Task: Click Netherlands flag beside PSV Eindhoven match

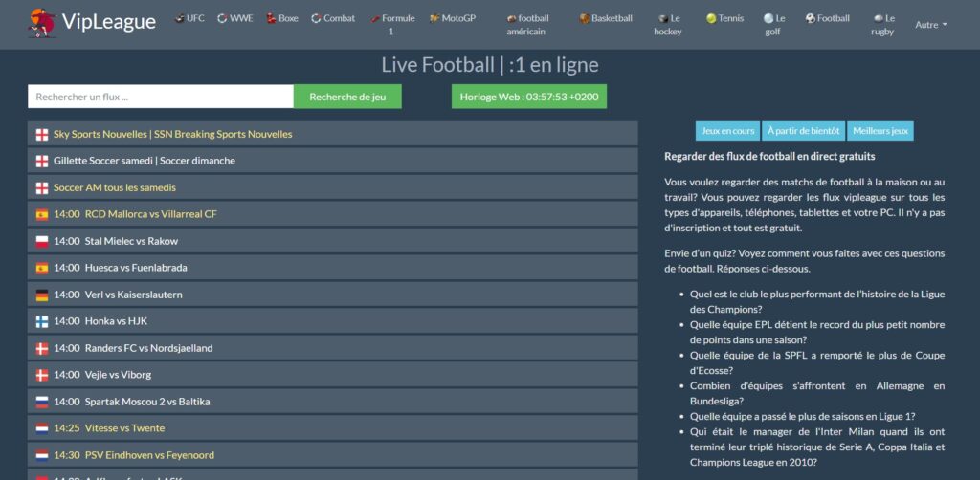Action: pos(42,455)
